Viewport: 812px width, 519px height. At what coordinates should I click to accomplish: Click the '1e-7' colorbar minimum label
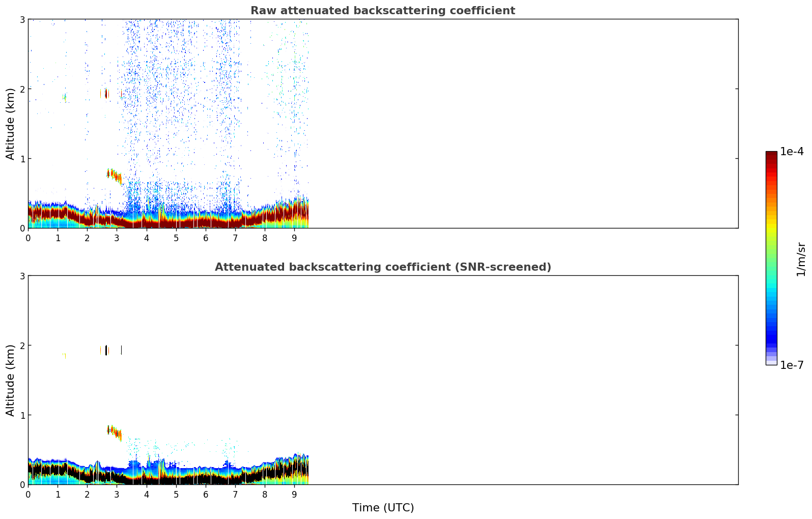(x=792, y=365)
